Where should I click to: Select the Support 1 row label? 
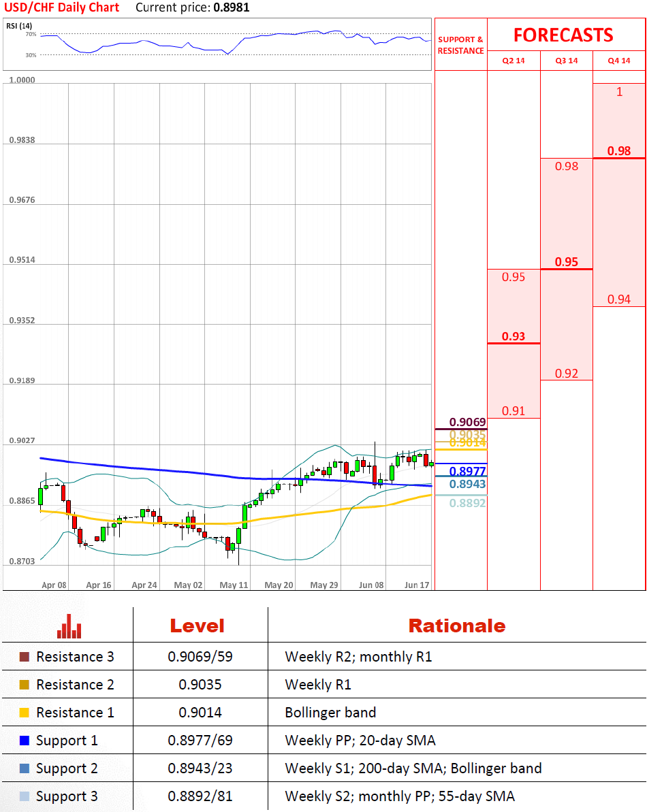(x=67, y=741)
